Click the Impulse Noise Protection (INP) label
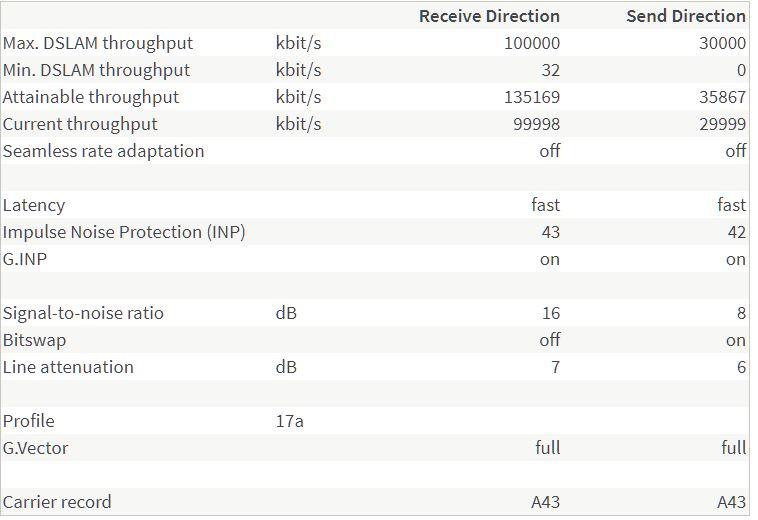This screenshot has height=520, width=758. click(x=124, y=232)
